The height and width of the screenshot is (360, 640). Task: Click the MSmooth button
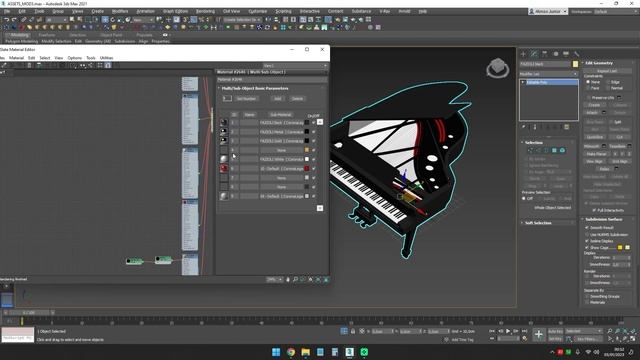tap(591, 146)
